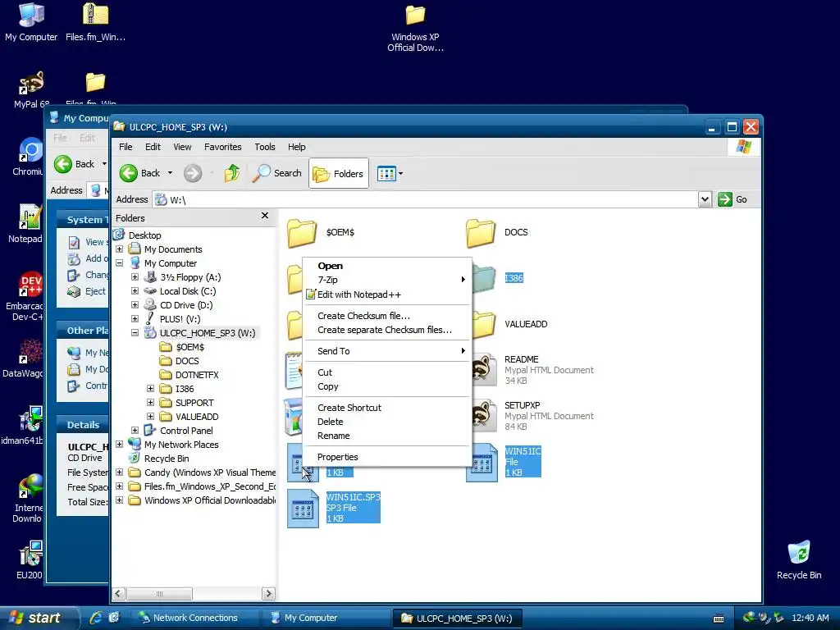Image resolution: width=840 pixels, height=630 pixels.
Task: Expand the Send To submenu
Action: 387,351
